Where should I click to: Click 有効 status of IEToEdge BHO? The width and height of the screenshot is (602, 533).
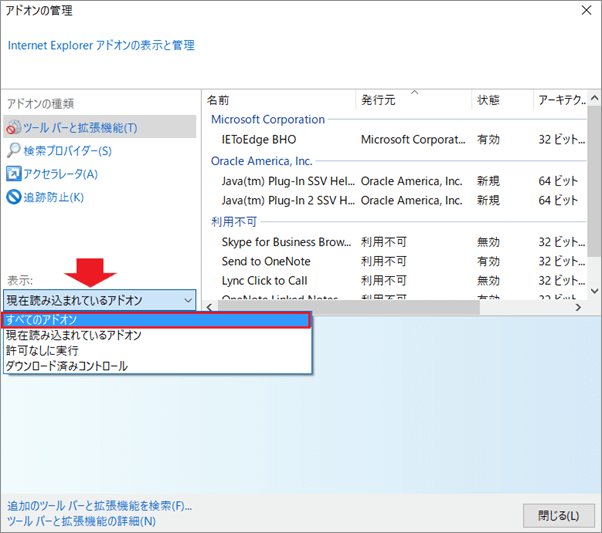[x=488, y=139]
